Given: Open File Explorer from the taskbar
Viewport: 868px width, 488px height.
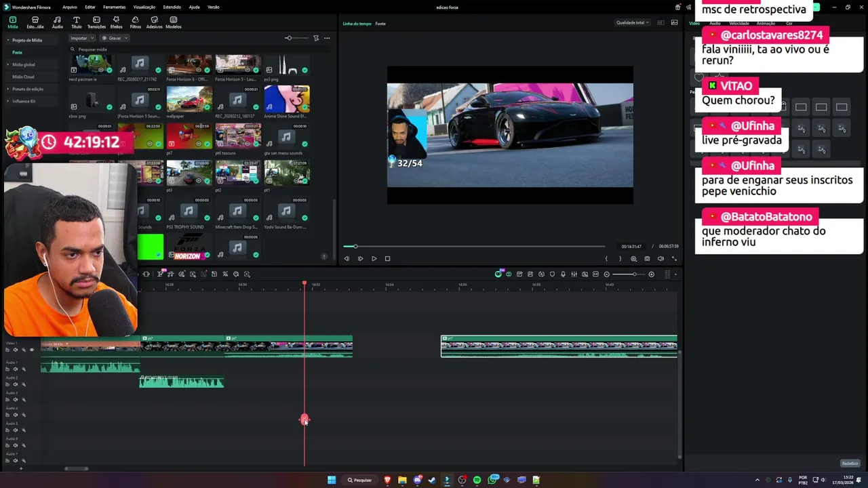Looking at the screenshot, I should 402,480.
